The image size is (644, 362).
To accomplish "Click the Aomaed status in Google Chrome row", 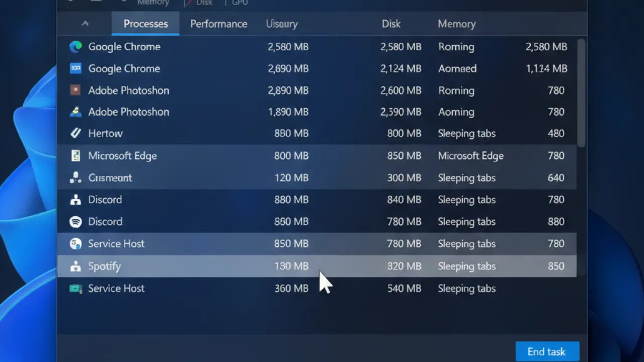I will point(457,68).
